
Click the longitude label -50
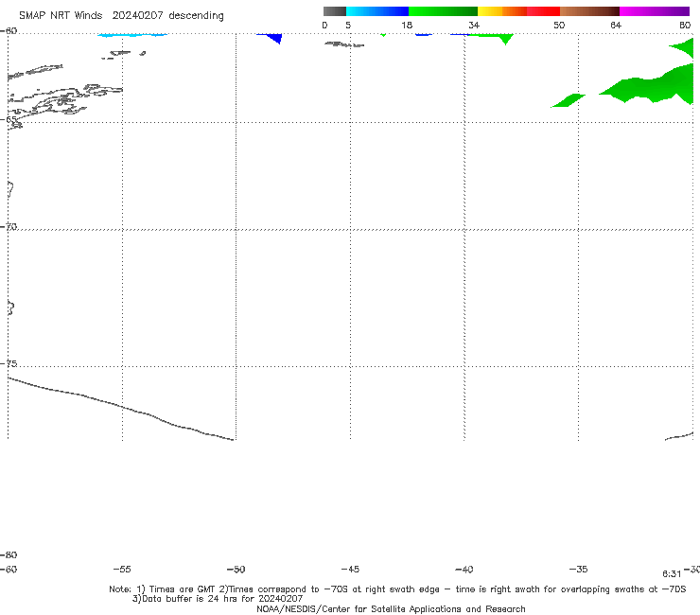236,569
